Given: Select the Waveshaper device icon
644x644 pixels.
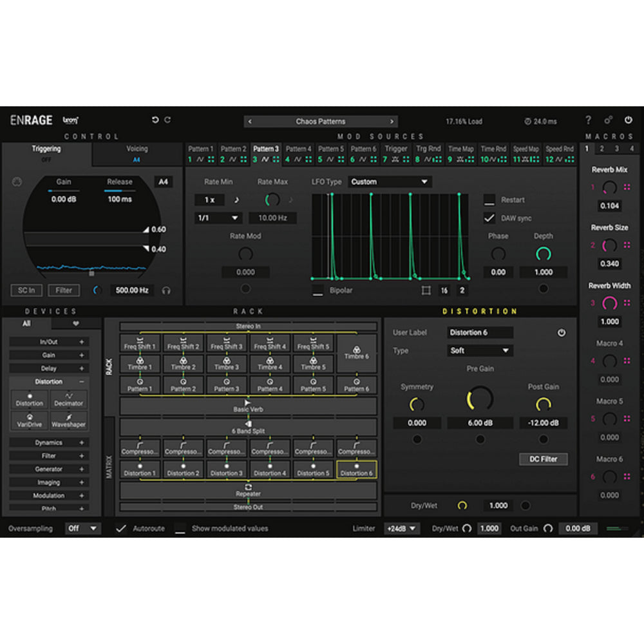Looking at the screenshot, I should 69,421.
